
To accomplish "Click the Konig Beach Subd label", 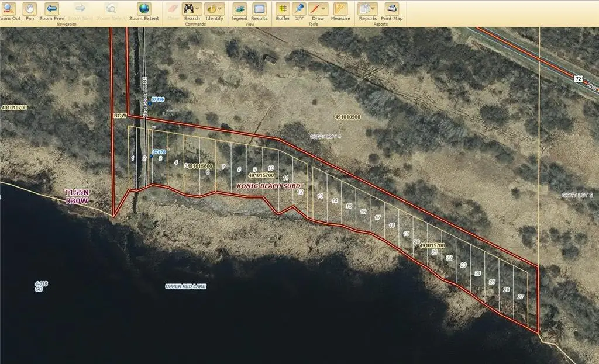I will [x=268, y=186].
